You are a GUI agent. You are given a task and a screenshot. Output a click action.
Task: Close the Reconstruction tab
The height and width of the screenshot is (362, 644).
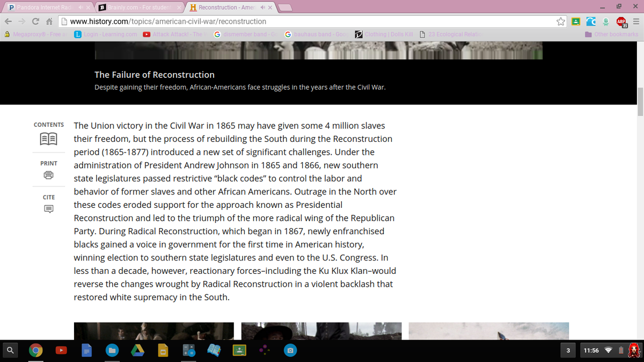(270, 8)
